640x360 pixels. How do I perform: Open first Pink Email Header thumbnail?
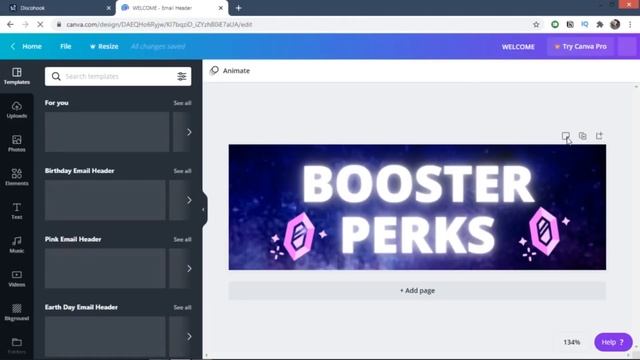click(105, 269)
